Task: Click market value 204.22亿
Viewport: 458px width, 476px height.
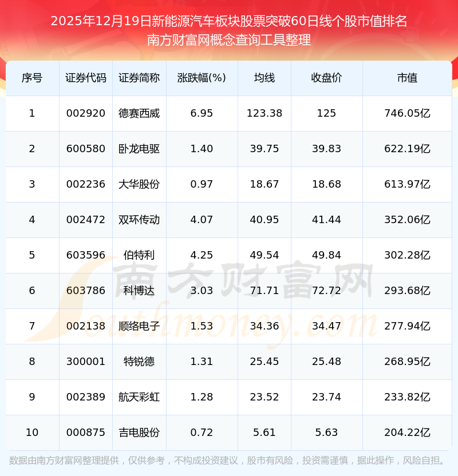Action: pyautogui.click(x=407, y=433)
